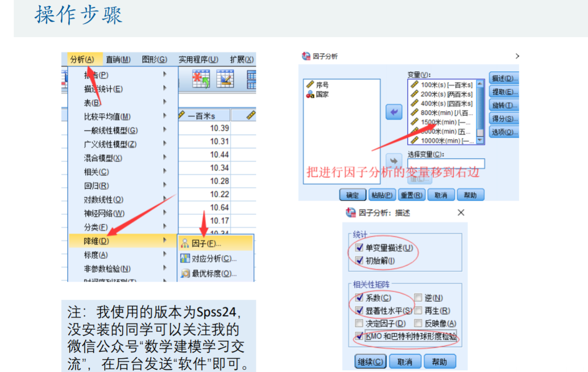The width and height of the screenshot is (588, 372).
Task: Select the 国家 nominal variable icon
Action: (310, 94)
